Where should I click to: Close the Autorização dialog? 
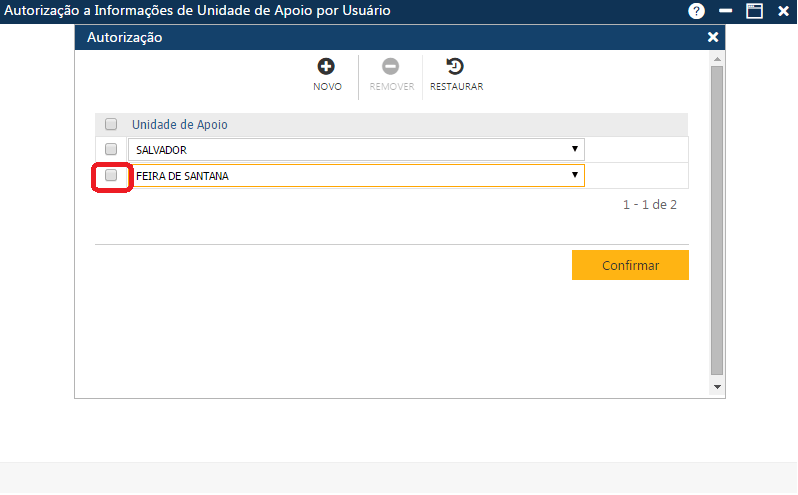click(713, 37)
